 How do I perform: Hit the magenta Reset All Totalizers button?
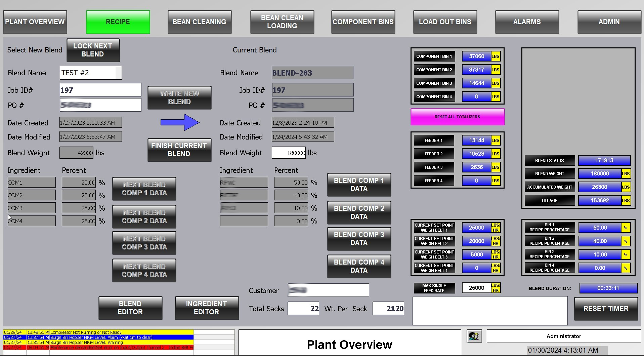(457, 117)
